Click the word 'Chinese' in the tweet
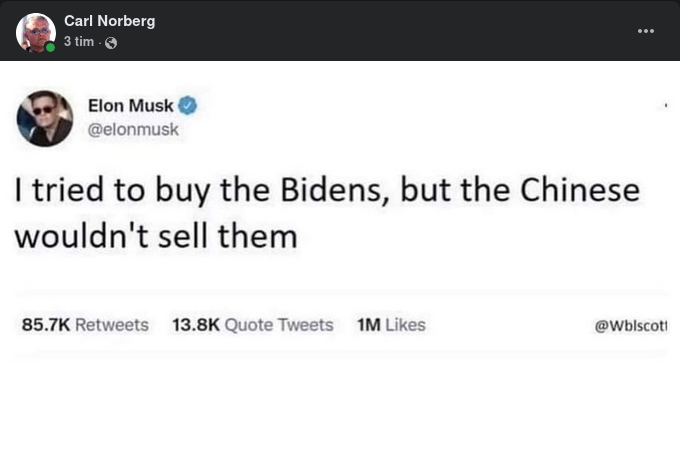Image resolution: width=680 pixels, height=456 pixels. 578,191
